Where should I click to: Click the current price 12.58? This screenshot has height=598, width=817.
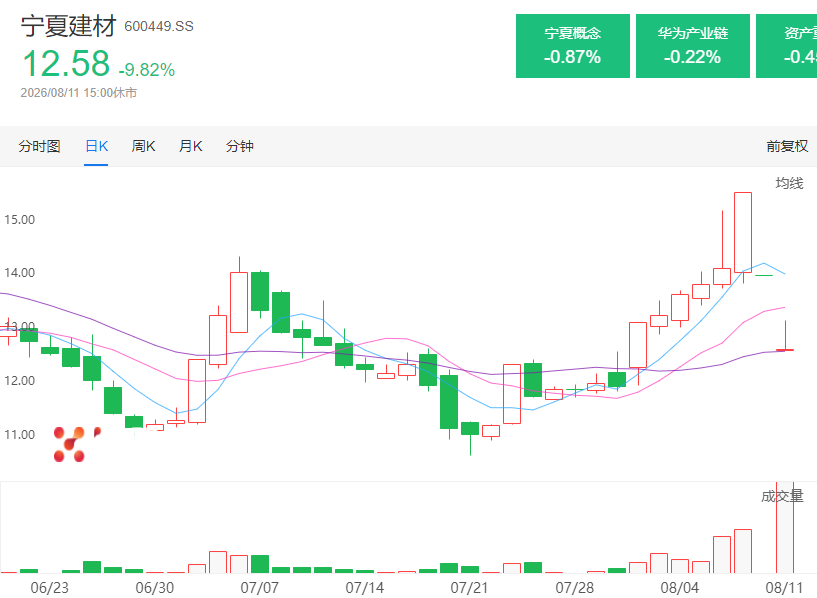point(66,64)
